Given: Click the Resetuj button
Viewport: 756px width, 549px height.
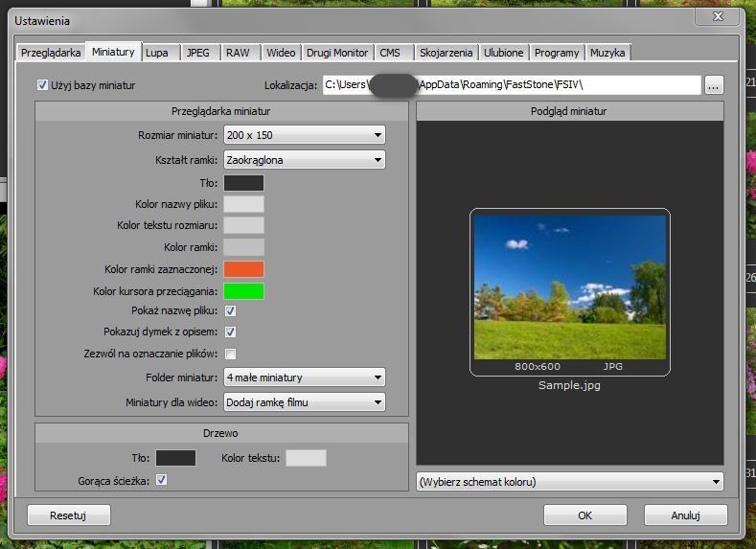Looking at the screenshot, I should pyautogui.click(x=69, y=515).
